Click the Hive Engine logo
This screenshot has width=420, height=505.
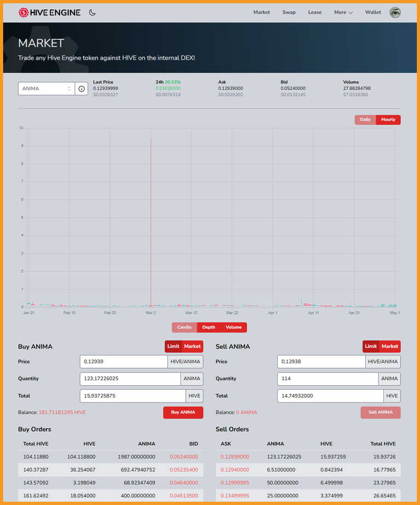pos(50,13)
